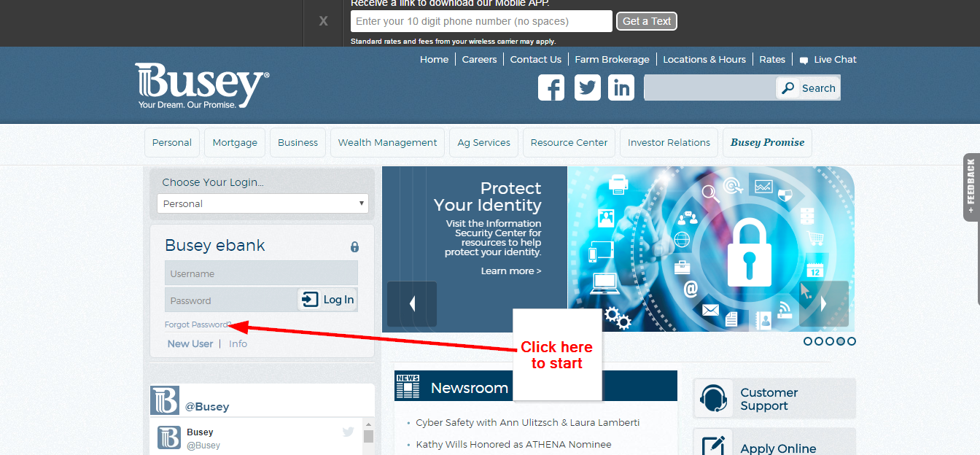The image size is (980, 455).
Task: Open the Cyber Safety with Ann Ulitzsch article
Action: pyautogui.click(x=528, y=423)
